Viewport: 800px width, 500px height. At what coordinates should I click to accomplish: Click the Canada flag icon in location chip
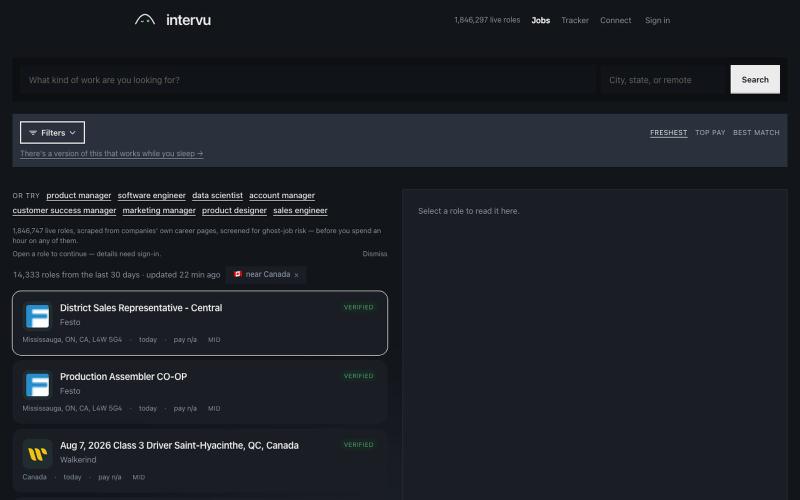pos(238,274)
